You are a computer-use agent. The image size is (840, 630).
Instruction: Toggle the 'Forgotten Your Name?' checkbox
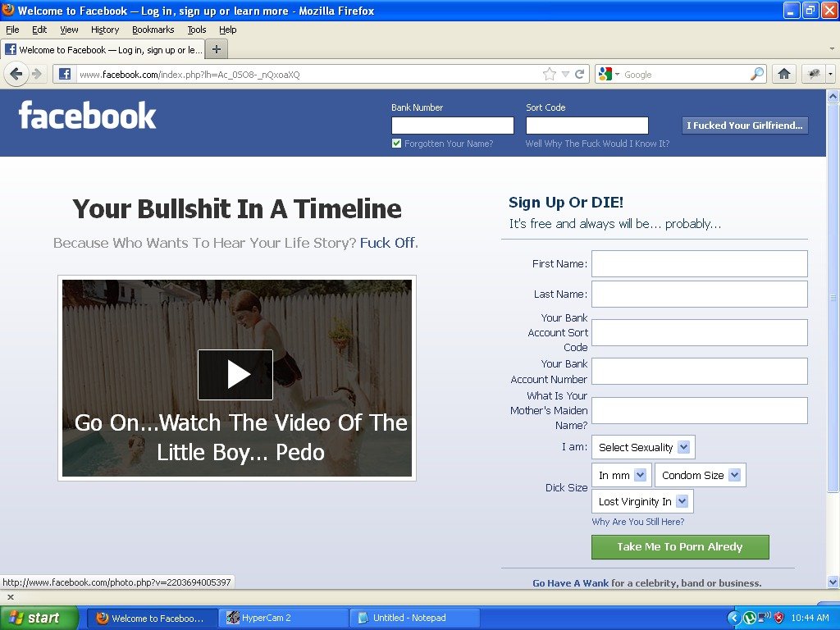click(396, 143)
